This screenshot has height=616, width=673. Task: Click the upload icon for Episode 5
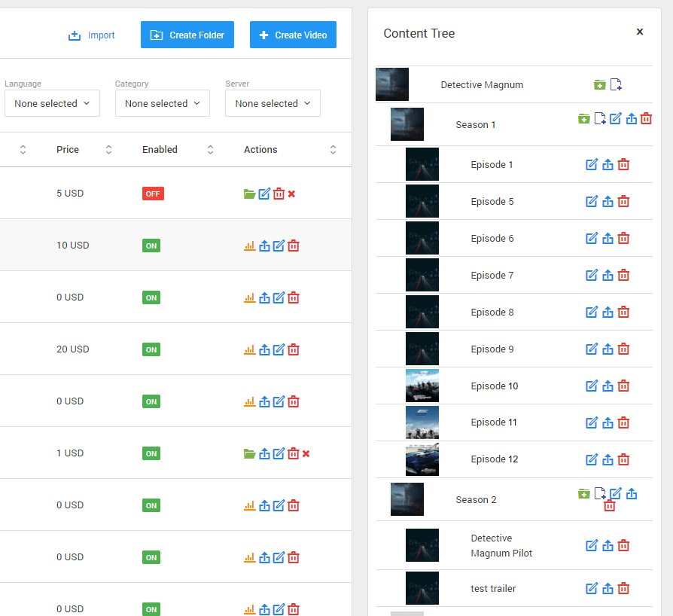click(x=608, y=202)
